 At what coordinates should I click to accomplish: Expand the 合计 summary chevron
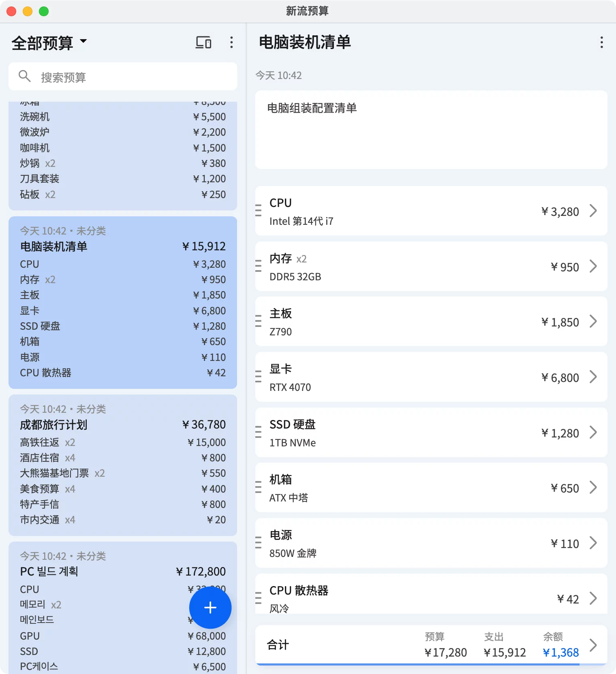pyautogui.click(x=593, y=645)
